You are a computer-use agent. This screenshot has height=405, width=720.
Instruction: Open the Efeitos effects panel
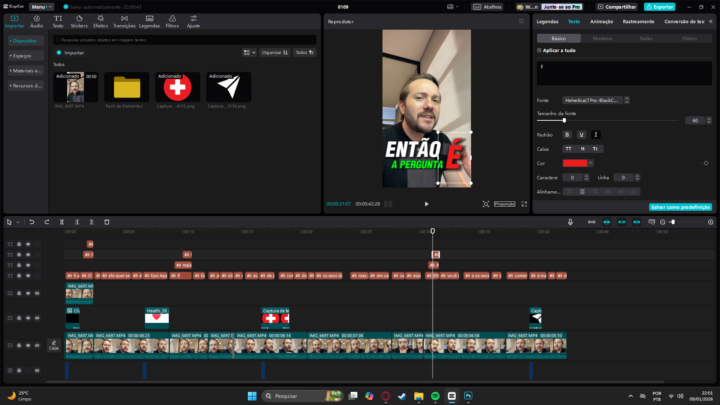[x=100, y=21]
